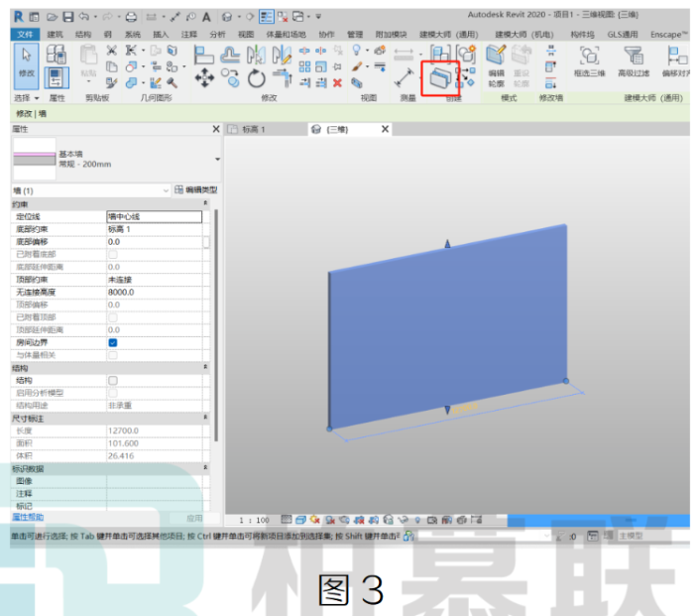
Task: Select the Align tool
Action: point(204,55)
